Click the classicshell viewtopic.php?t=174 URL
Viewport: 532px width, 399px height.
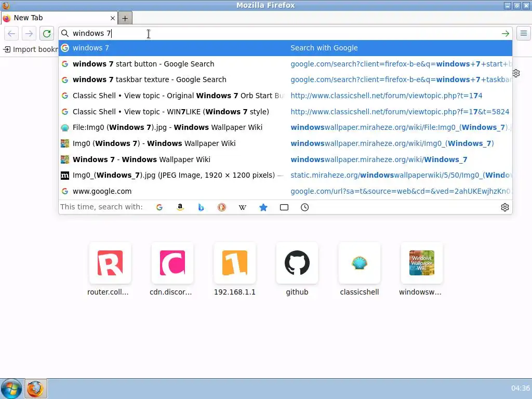point(386,96)
